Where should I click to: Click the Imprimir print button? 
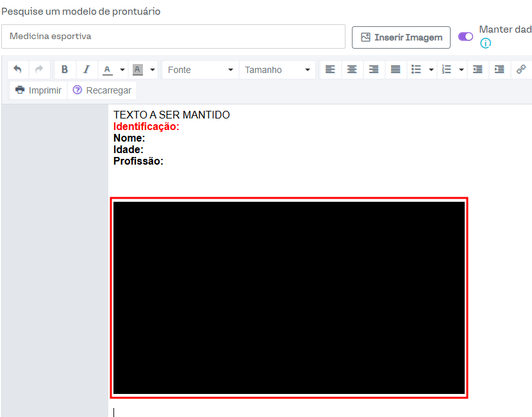(38, 90)
